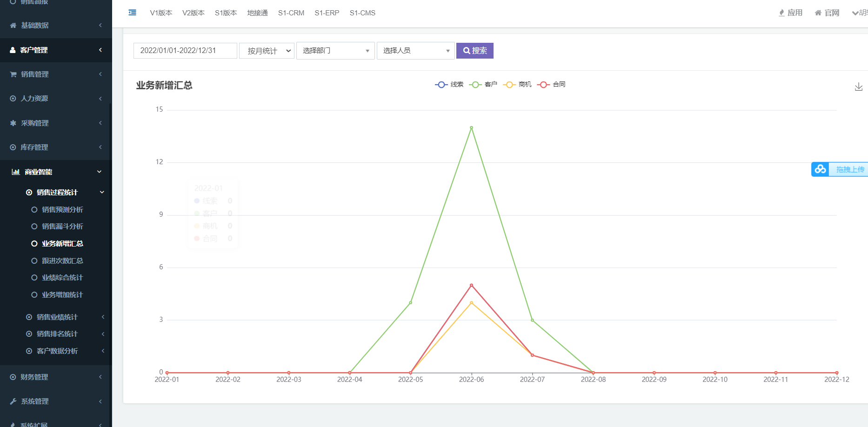This screenshot has width=868, height=427.
Task: Open the 按月统计 dropdown
Action: 266,50
